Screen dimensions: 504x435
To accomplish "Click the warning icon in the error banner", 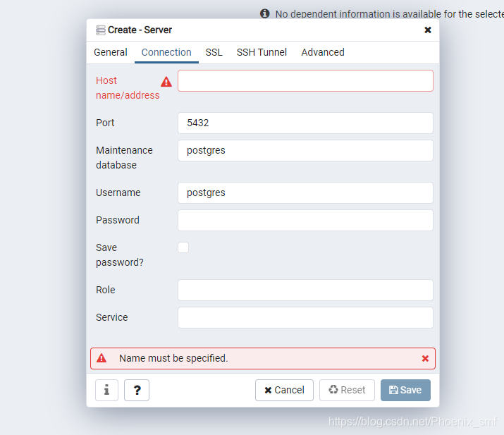I will point(102,358).
